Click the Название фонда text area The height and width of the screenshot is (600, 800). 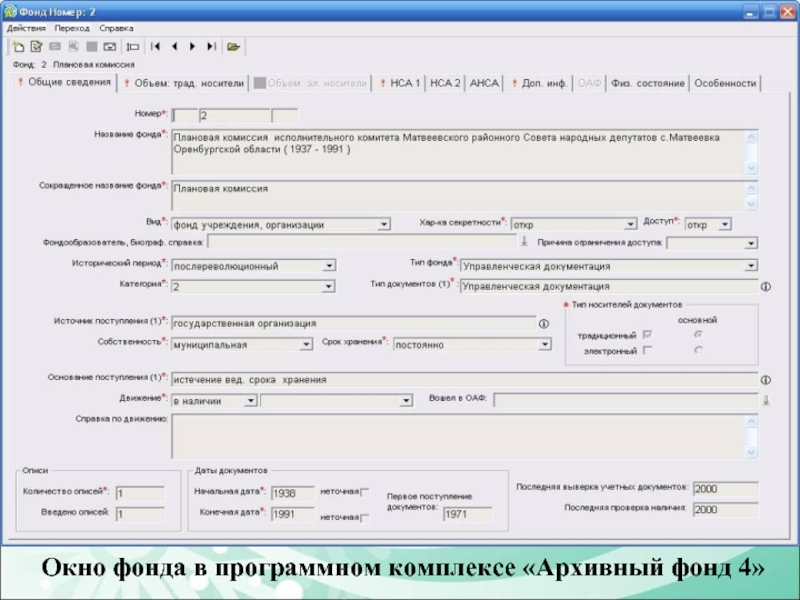459,152
